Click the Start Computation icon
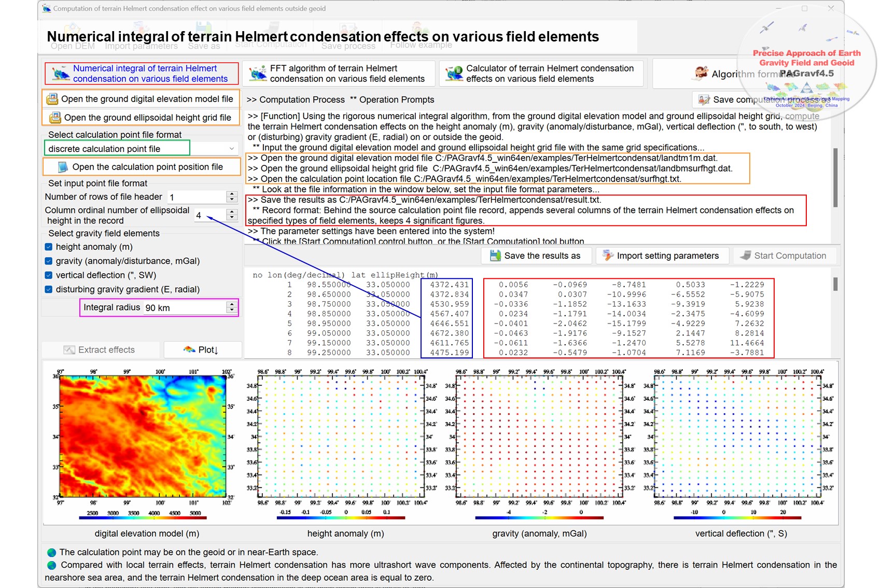This screenshot has height=588, width=882. pyautogui.click(x=745, y=256)
